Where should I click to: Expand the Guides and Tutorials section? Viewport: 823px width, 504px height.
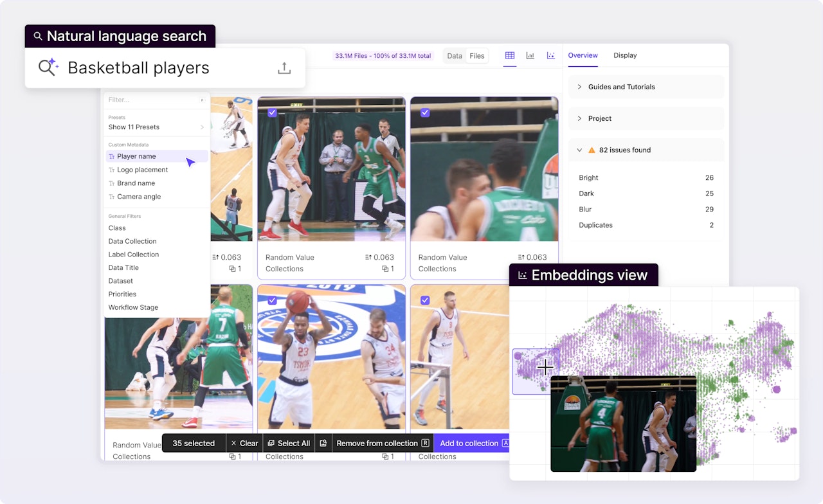click(581, 87)
